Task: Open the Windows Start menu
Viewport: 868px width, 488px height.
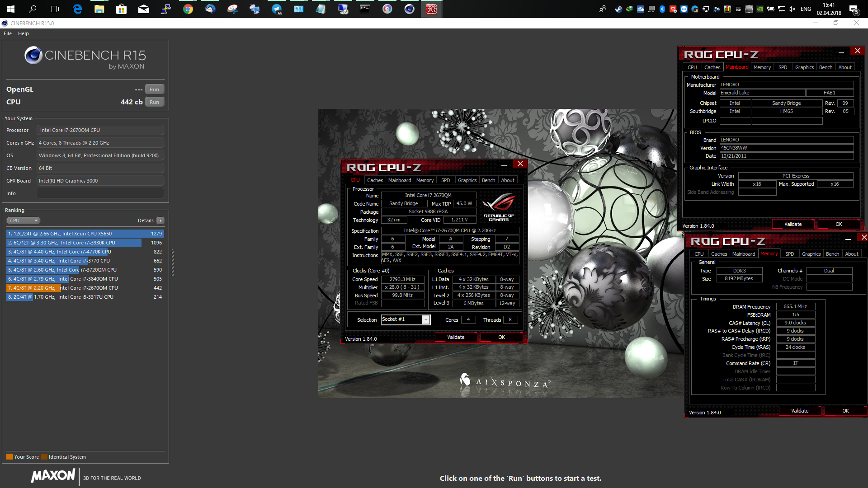Action: [11, 9]
